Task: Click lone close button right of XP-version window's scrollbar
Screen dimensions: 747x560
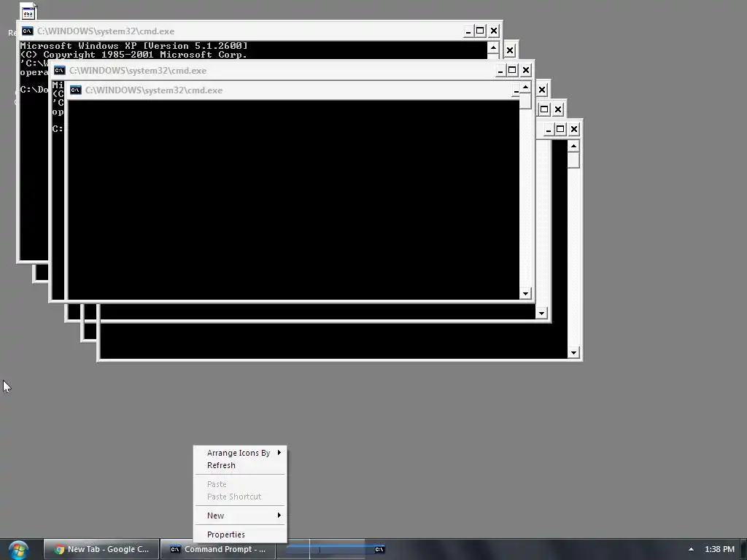Action: click(510, 50)
